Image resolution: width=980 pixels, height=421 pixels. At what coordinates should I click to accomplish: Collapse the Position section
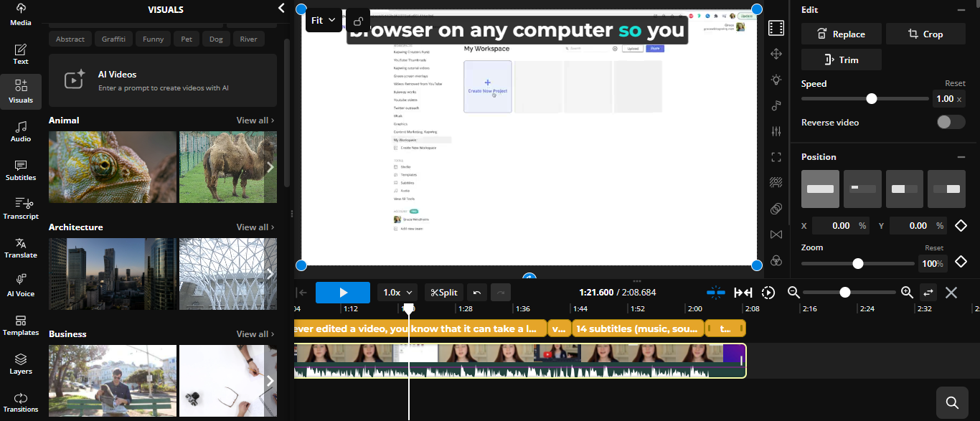click(961, 157)
